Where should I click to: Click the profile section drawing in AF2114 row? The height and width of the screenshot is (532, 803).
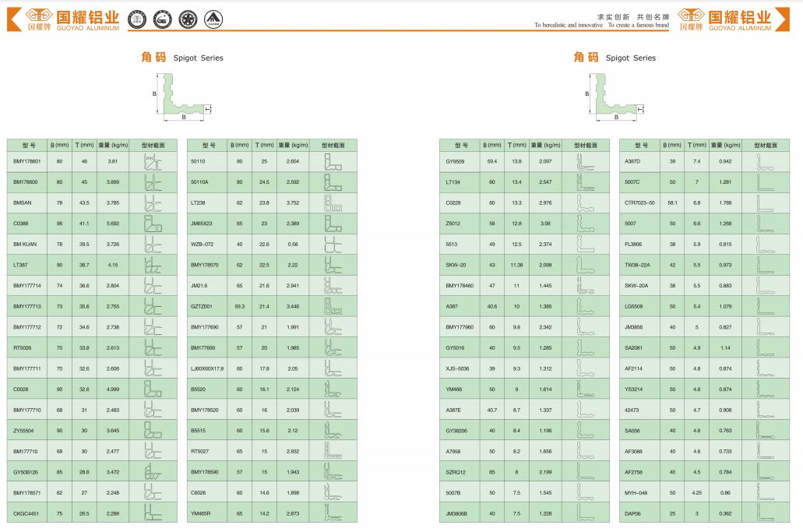pyautogui.click(x=766, y=368)
